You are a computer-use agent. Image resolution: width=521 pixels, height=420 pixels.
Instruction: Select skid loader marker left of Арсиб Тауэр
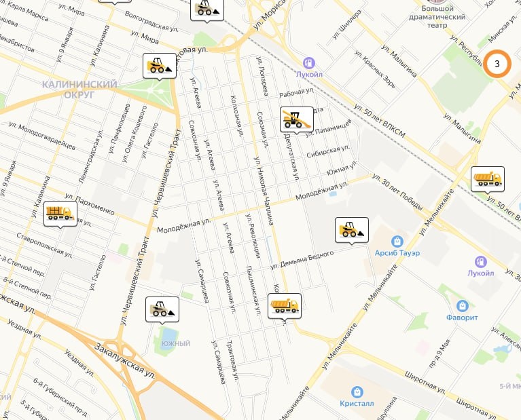[x=352, y=230]
